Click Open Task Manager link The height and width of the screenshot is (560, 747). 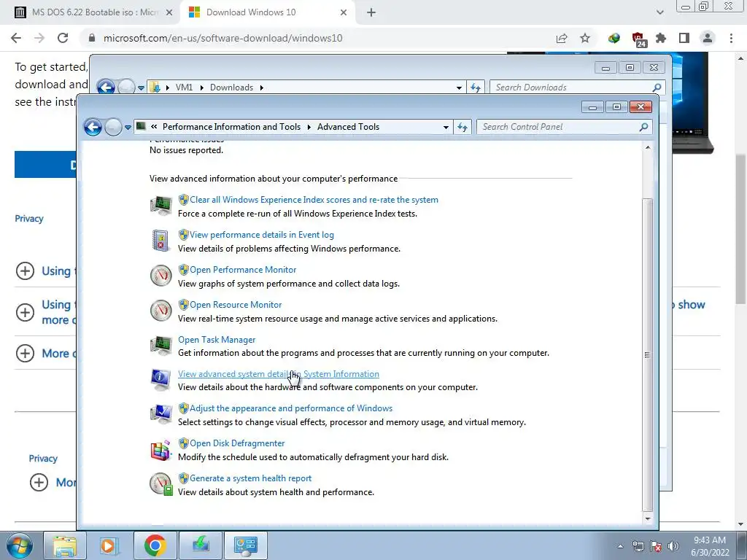coord(217,340)
